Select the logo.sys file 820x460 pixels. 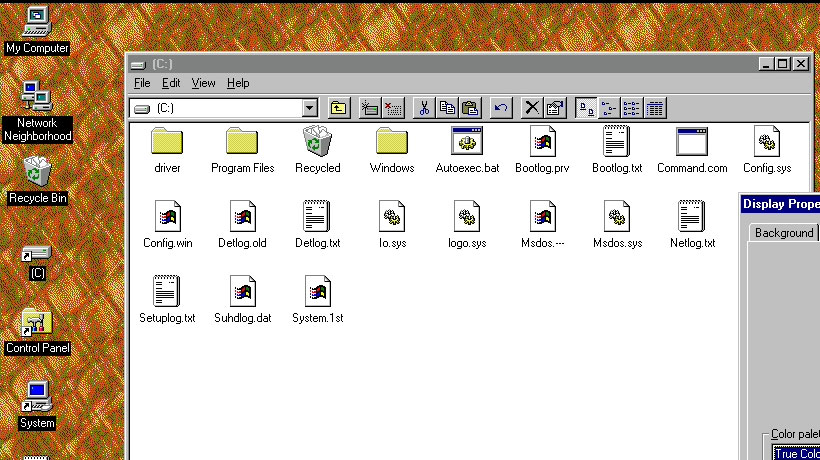467,225
